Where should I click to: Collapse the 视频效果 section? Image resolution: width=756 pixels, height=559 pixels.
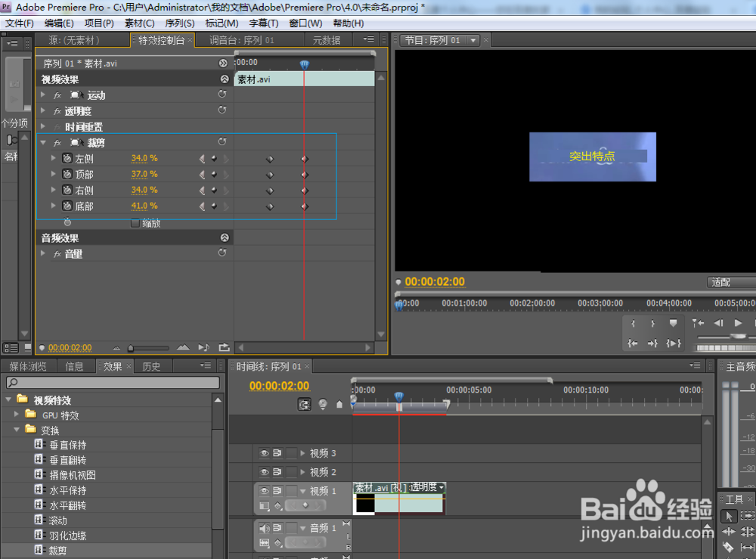[225, 79]
